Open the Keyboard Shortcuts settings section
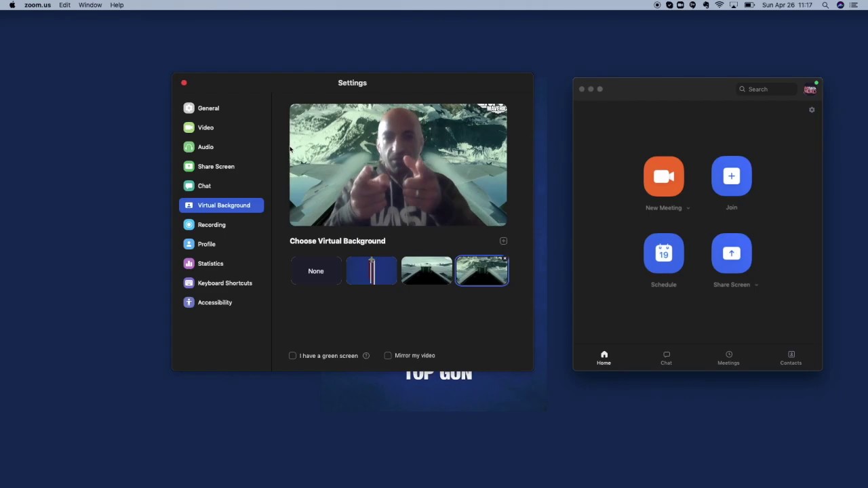The image size is (868, 488). tap(221, 283)
